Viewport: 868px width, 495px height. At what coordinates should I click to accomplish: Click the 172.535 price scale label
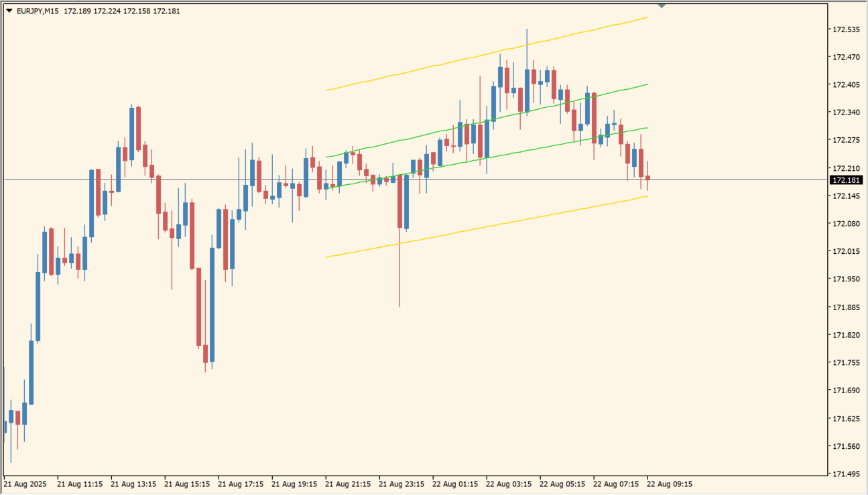point(846,30)
